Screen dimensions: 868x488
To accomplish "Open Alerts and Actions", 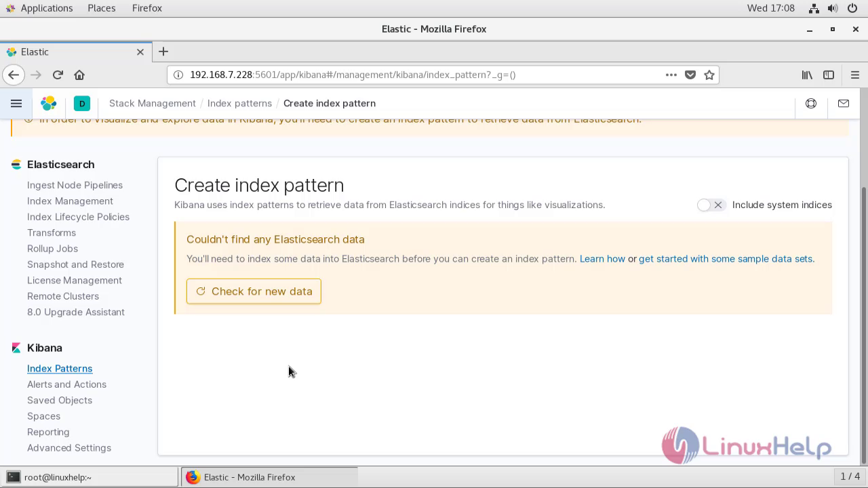I will [66, 384].
